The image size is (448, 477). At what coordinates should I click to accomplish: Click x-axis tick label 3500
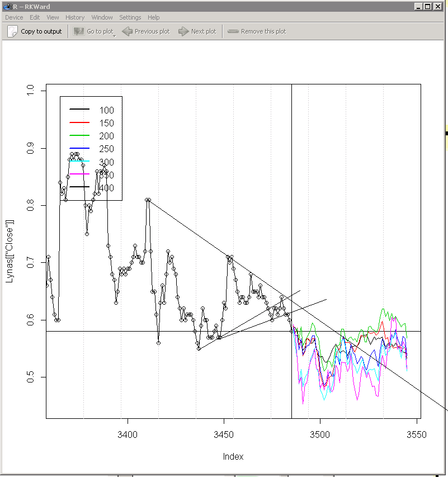pyautogui.click(x=320, y=435)
